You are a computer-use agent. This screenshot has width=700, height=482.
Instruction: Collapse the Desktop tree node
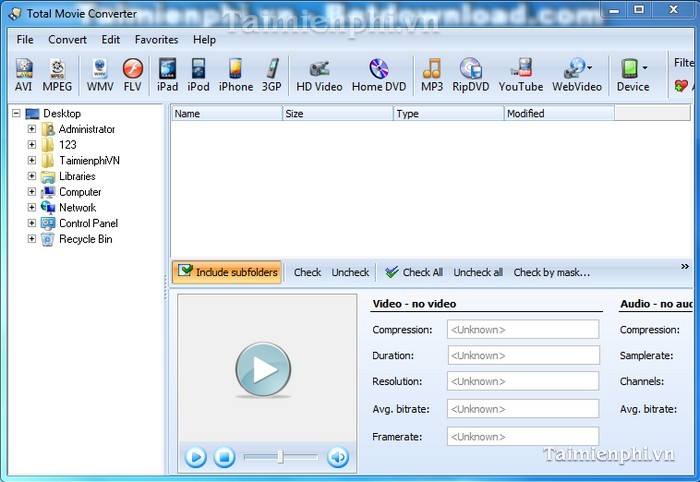(x=16, y=113)
